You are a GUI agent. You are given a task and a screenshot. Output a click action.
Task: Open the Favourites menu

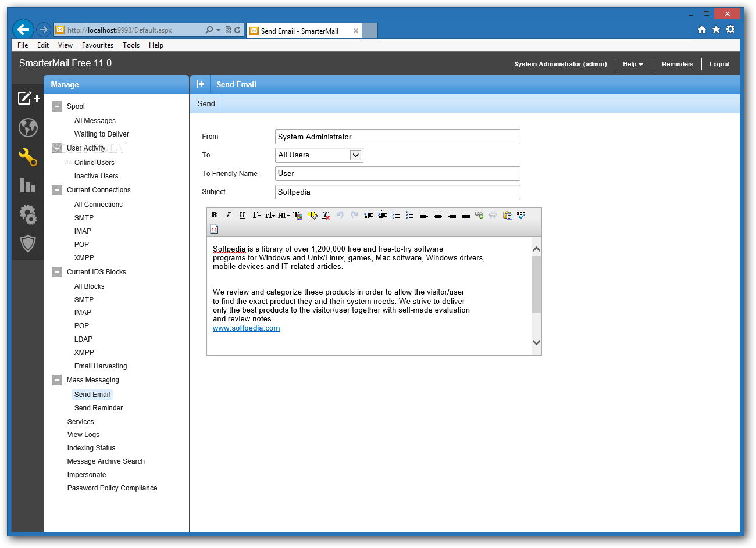(x=98, y=45)
